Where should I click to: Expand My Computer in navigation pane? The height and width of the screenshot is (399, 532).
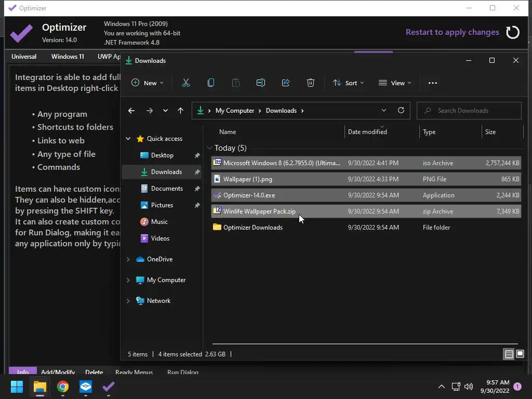(128, 280)
